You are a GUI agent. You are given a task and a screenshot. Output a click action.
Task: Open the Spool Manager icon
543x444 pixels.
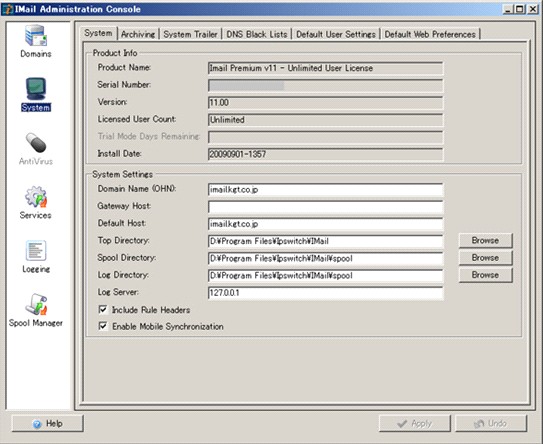[36, 304]
